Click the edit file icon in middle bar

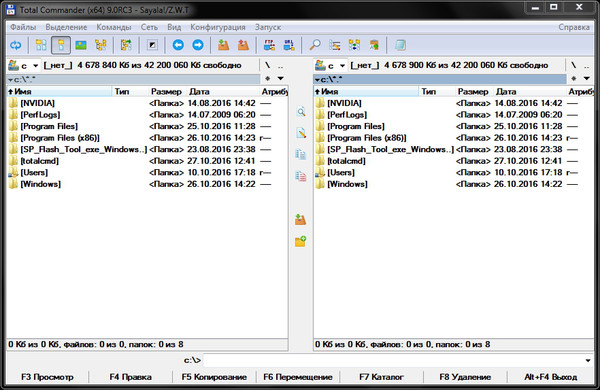pos(301,133)
